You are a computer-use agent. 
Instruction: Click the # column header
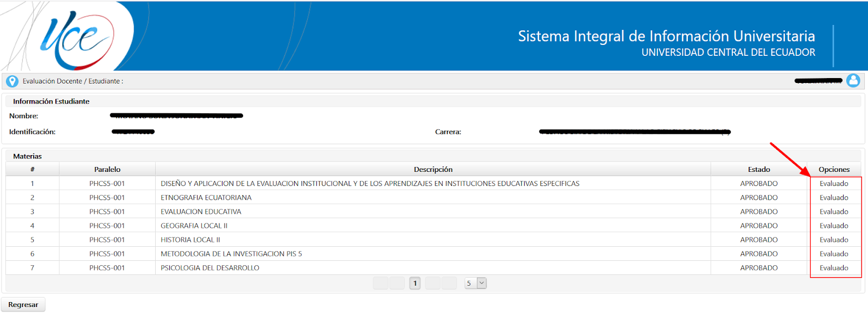pos(33,169)
